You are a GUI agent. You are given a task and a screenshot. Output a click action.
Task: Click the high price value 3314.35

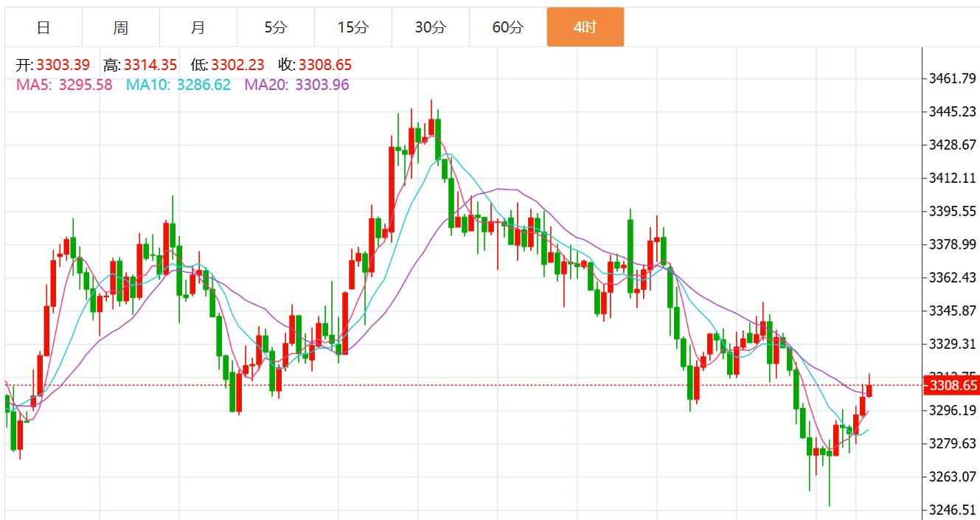(150, 66)
